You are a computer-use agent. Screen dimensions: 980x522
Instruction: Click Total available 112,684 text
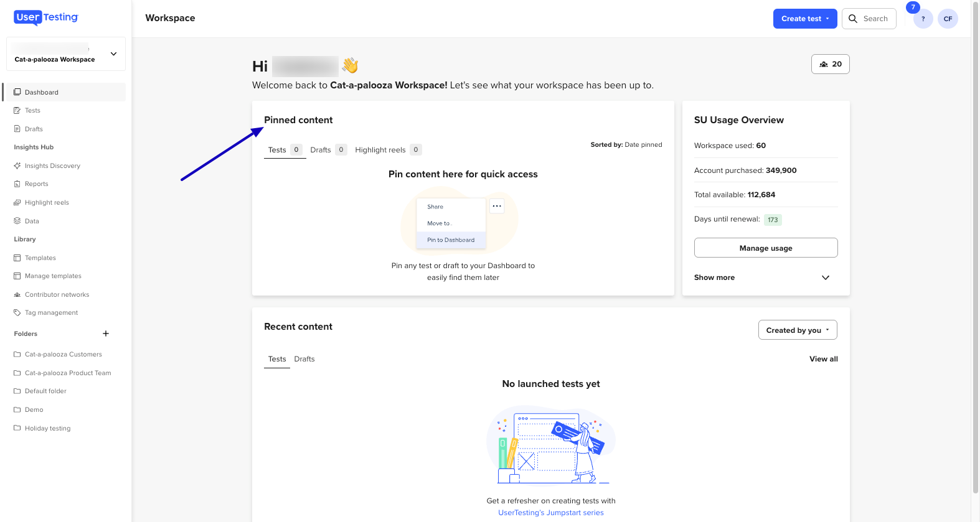pyautogui.click(x=735, y=195)
